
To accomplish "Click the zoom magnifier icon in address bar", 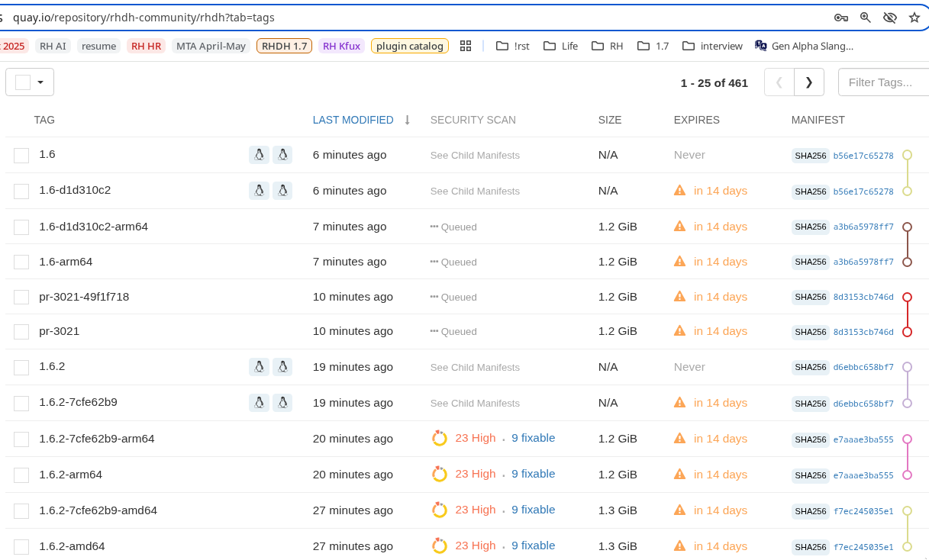I will [865, 18].
